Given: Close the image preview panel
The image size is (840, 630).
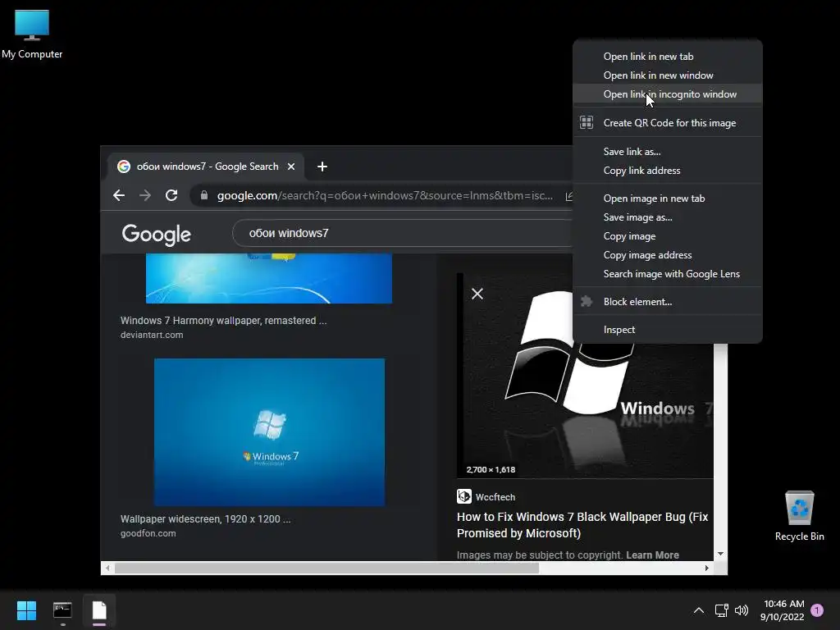Looking at the screenshot, I should coord(477,294).
